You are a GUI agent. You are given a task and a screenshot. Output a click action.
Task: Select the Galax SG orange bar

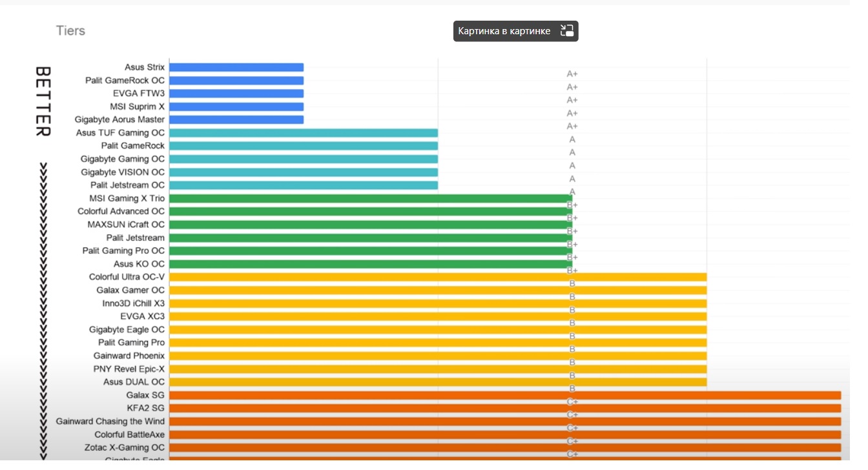tap(505, 395)
